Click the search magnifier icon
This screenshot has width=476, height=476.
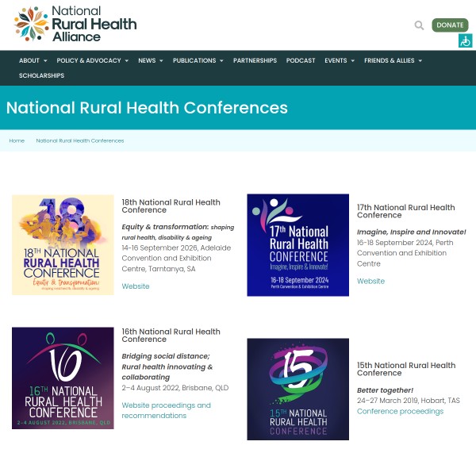[419, 25]
